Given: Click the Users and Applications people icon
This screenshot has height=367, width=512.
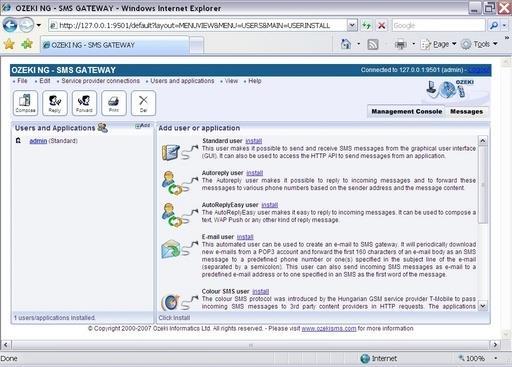Looking at the screenshot, I should pos(103,128).
